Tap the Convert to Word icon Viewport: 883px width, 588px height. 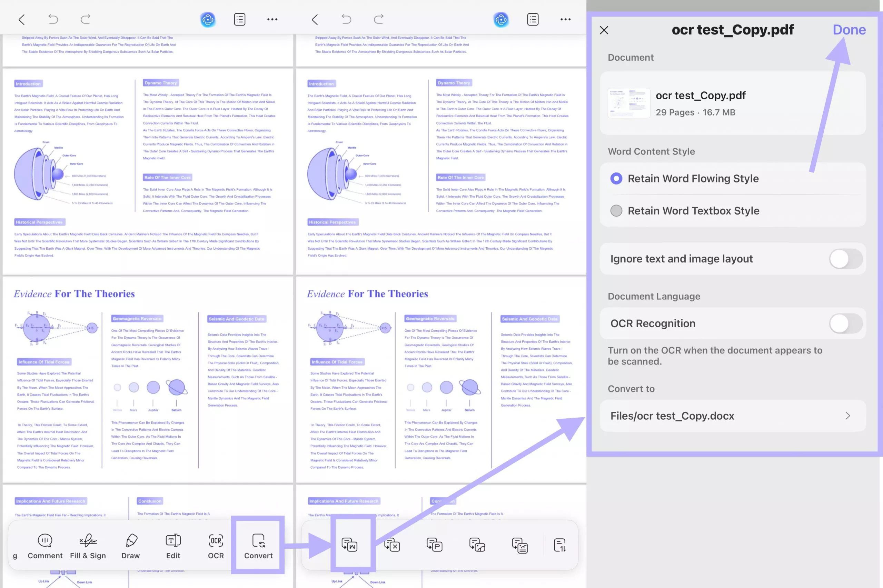[x=349, y=545]
